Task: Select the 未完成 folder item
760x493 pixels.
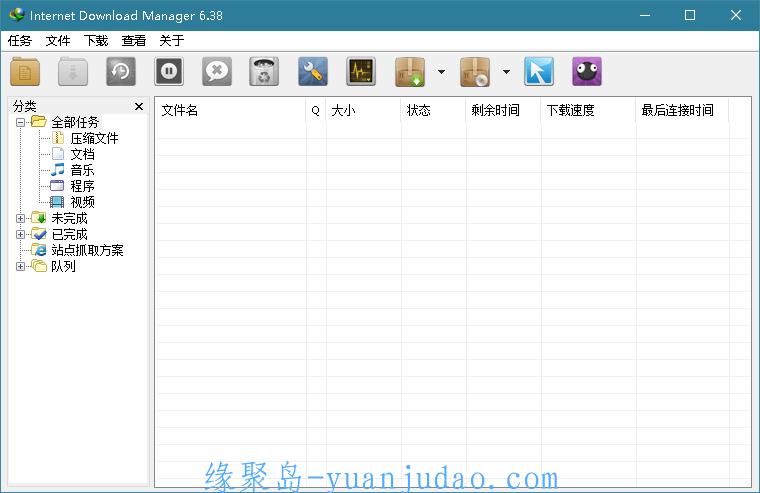Action: [x=69, y=218]
